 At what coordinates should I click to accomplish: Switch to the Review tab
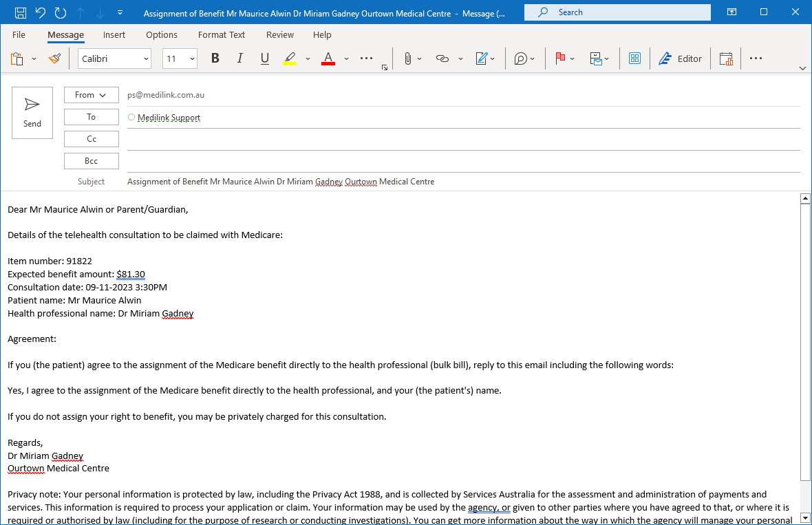[x=279, y=34]
